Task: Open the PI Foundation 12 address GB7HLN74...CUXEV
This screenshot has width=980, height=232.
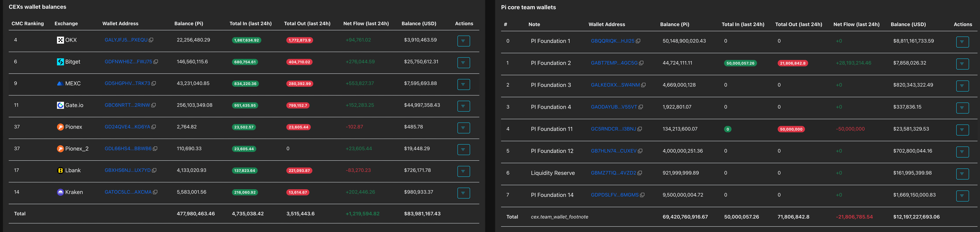Action: pos(613,151)
